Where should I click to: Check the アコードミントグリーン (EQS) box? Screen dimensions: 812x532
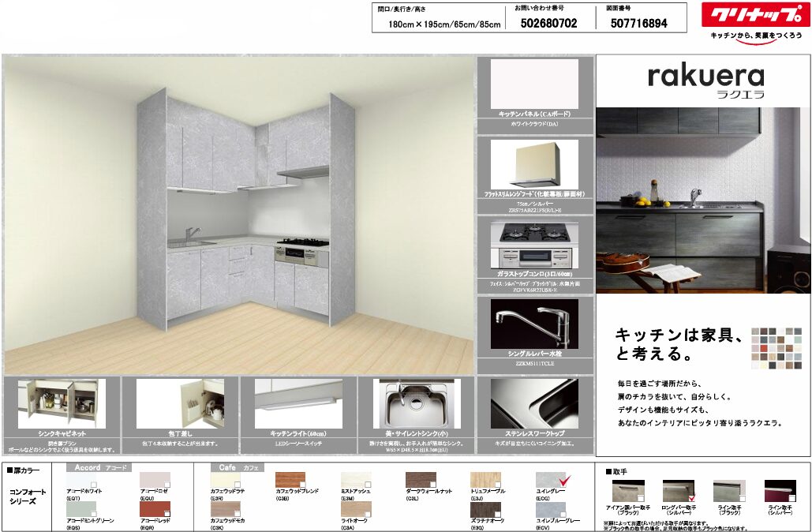click(94, 513)
